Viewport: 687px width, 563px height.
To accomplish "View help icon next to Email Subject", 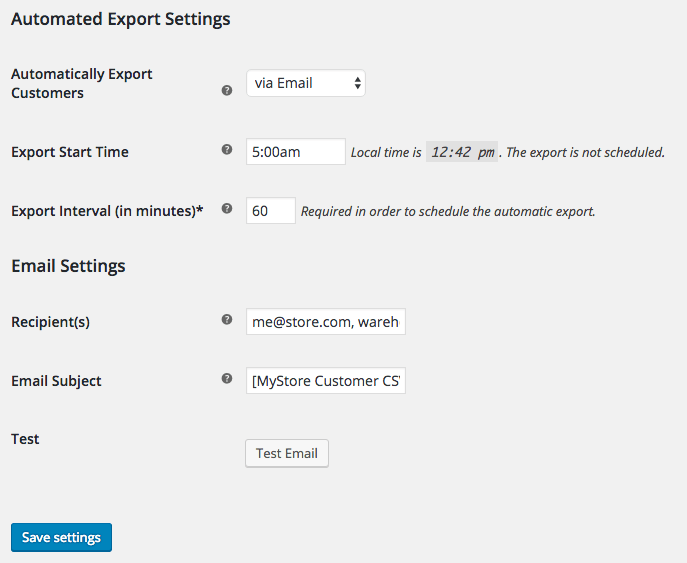I will click(227, 379).
